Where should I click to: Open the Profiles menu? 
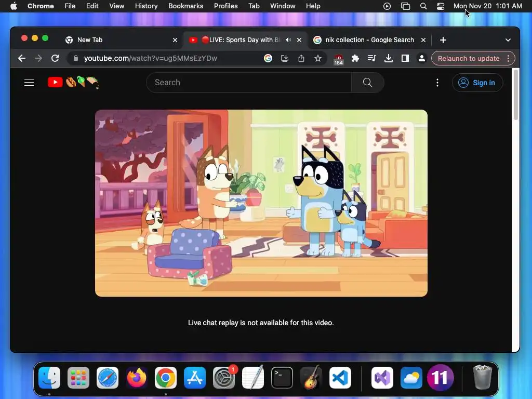[x=225, y=6]
